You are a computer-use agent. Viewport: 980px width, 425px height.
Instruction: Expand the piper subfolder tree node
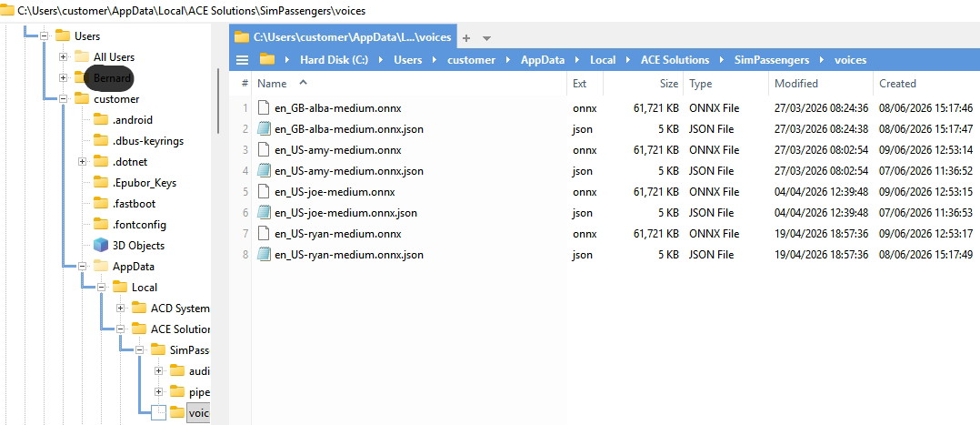pos(159,392)
